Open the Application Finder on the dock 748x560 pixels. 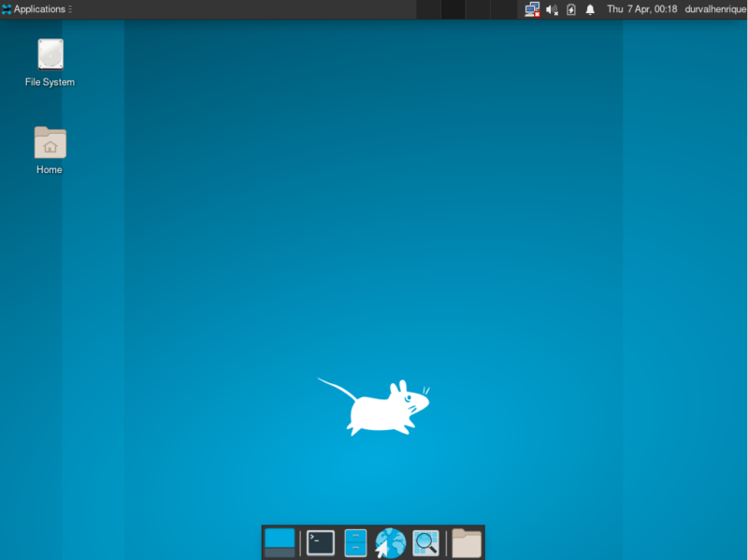point(425,540)
